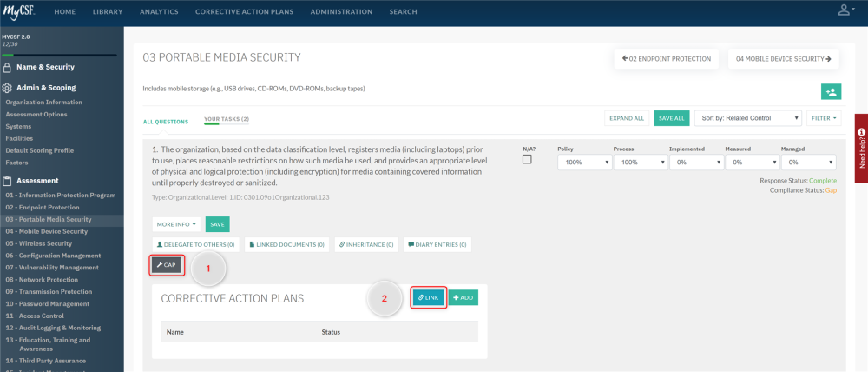Click the EXPAND ALL button
The width and height of the screenshot is (868, 372).
coord(627,118)
